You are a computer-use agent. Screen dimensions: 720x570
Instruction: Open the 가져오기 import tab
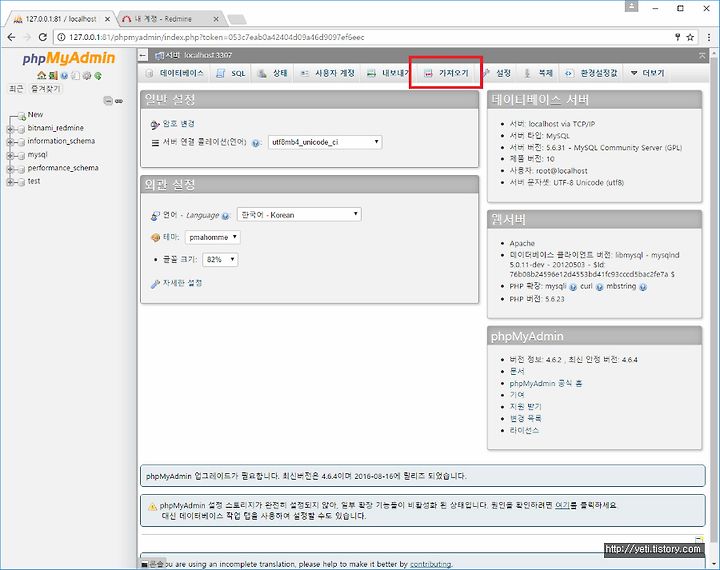click(446, 73)
